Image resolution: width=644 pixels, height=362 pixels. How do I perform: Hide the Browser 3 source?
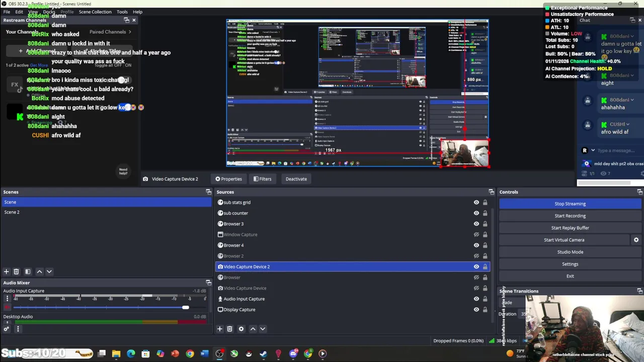point(476,224)
